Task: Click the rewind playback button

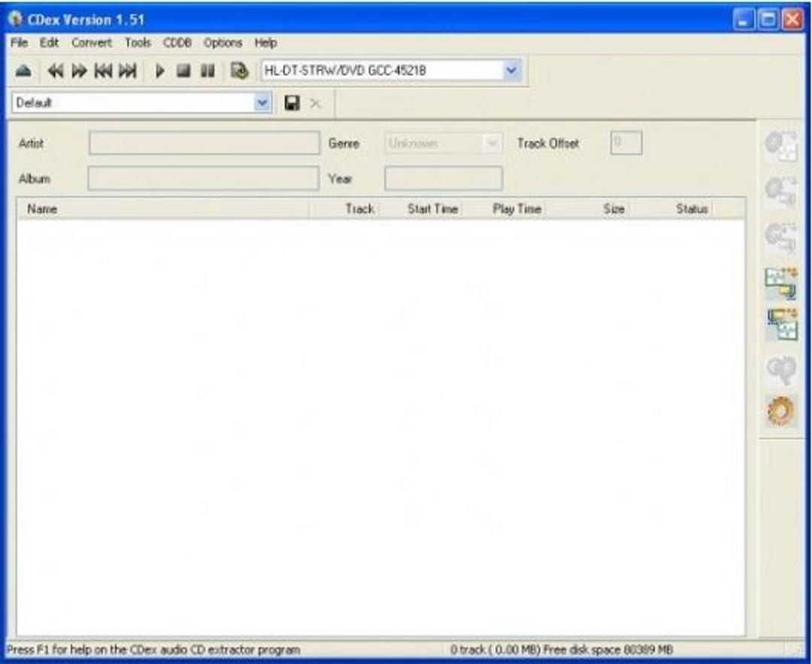Action: pyautogui.click(x=56, y=71)
